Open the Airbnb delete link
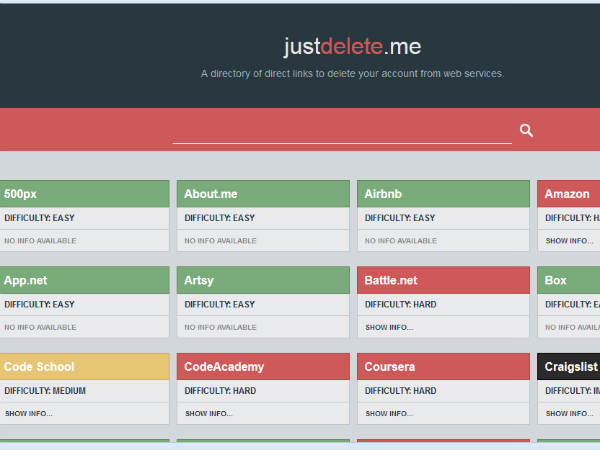 tap(385, 194)
